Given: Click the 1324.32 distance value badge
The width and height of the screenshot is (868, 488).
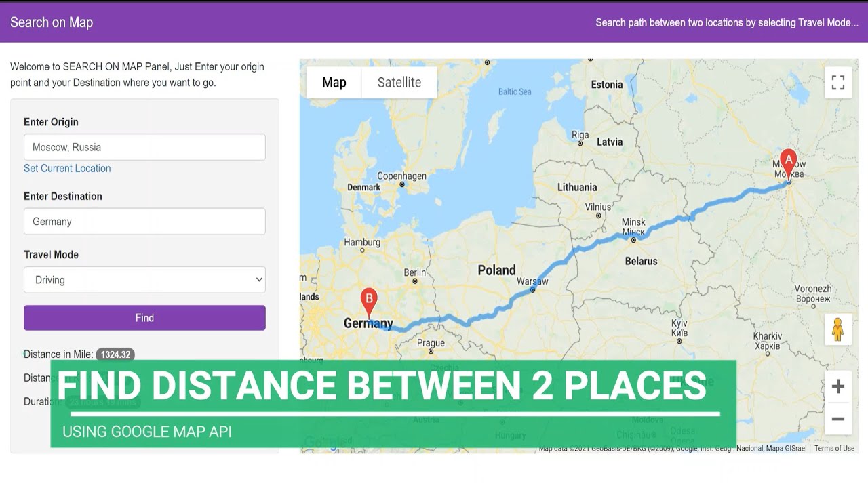Looking at the screenshot, I should click(x=115, y=354).
